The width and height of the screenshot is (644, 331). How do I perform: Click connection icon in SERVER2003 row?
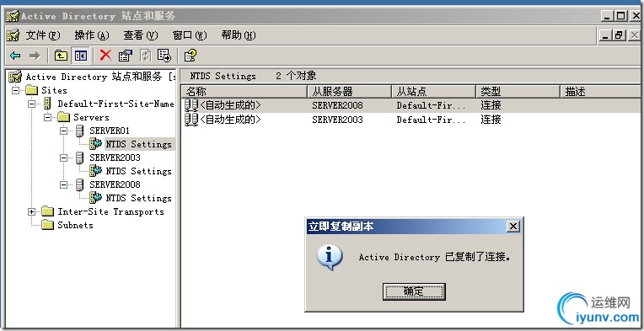point(191,120)
